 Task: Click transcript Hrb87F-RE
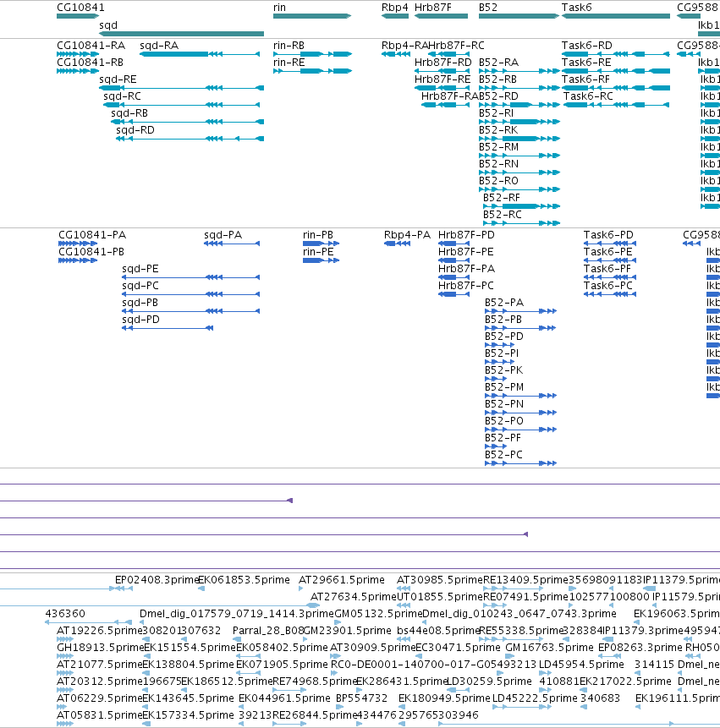[x=442, y=88]
